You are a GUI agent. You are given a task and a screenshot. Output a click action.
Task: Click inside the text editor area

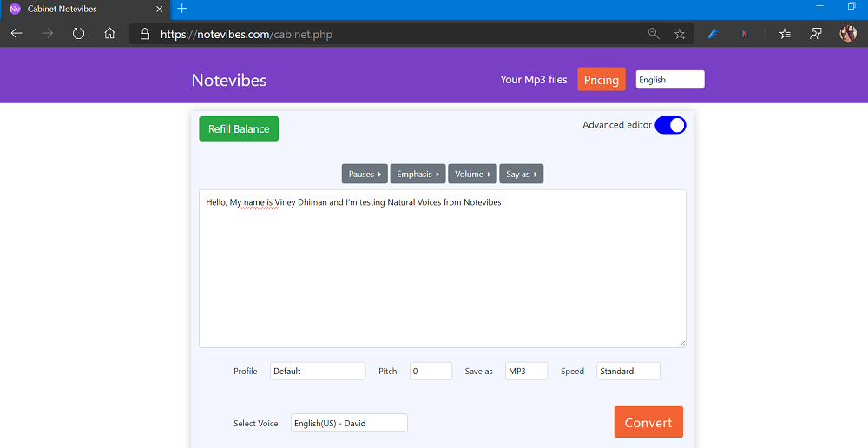tap(443, 268)
